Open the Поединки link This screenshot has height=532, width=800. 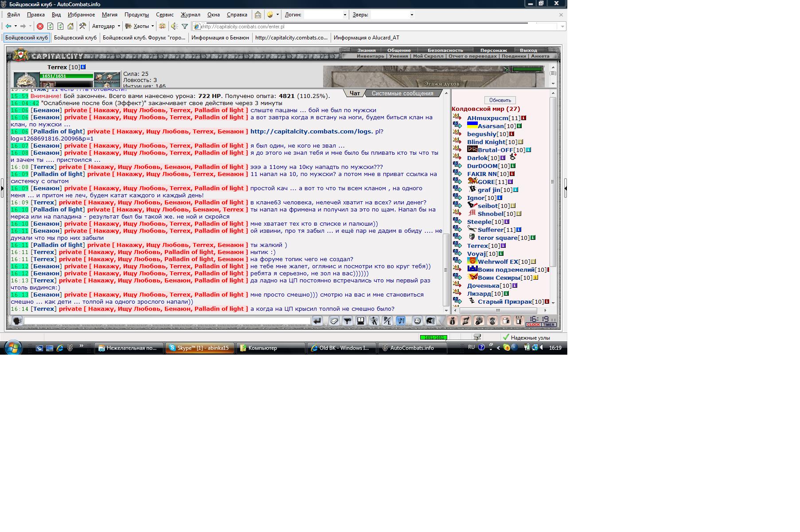(x=514, y=56)
